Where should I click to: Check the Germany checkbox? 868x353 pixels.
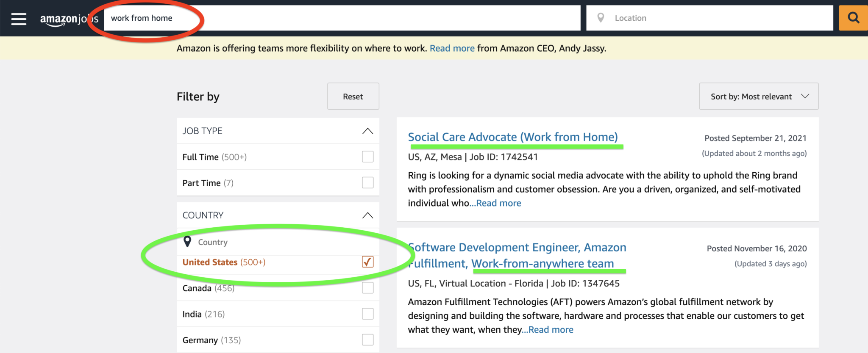tap(368, 340)
